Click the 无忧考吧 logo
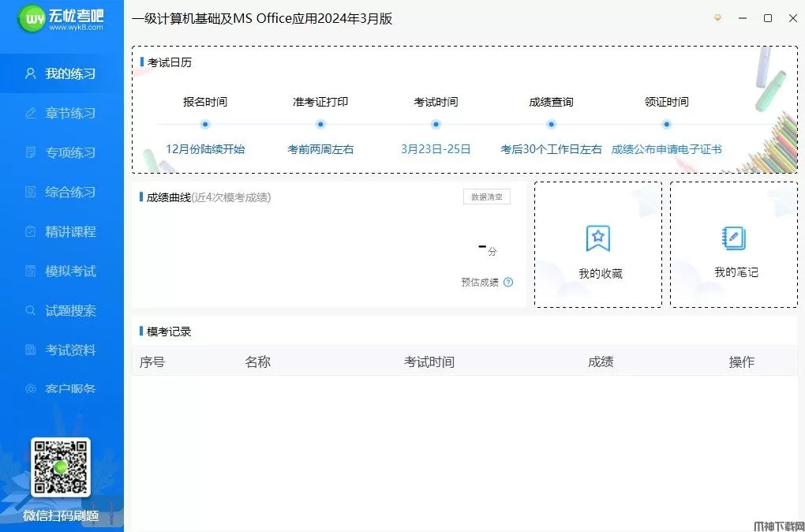805x532 pixels. [62, 19]
